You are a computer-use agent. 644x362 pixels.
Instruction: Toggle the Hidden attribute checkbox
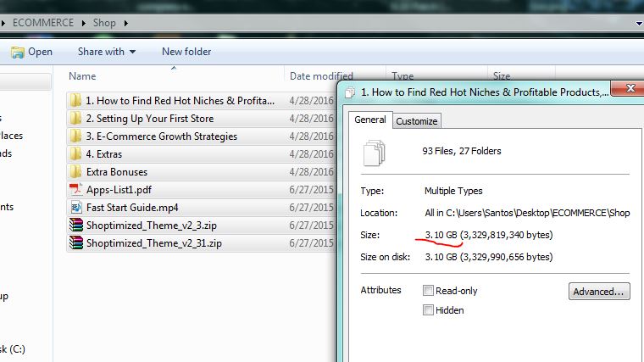pyautogui.click(x=430, y=310)
